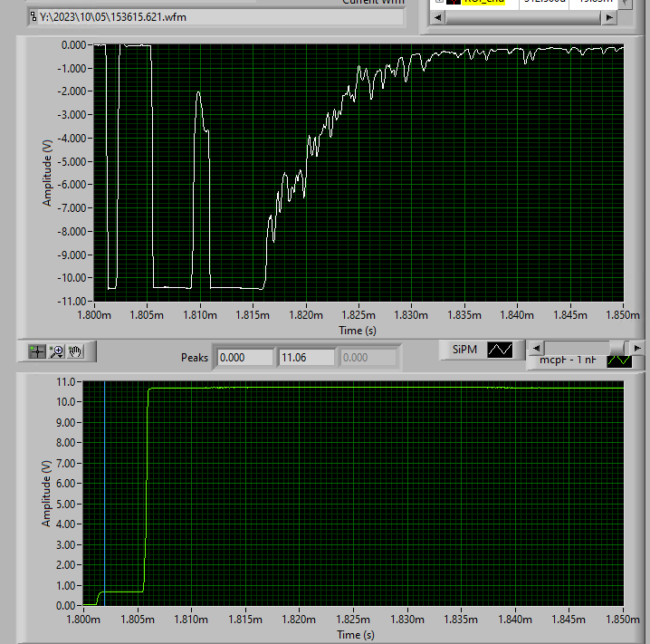This screenshot has height=644, width=650.
Task: Click the upper graph Amplitude (V) axis title
Action: (x=47, y=173)
